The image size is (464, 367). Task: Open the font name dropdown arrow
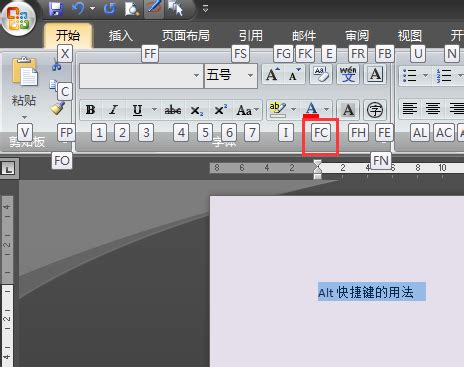click(197, 76)
